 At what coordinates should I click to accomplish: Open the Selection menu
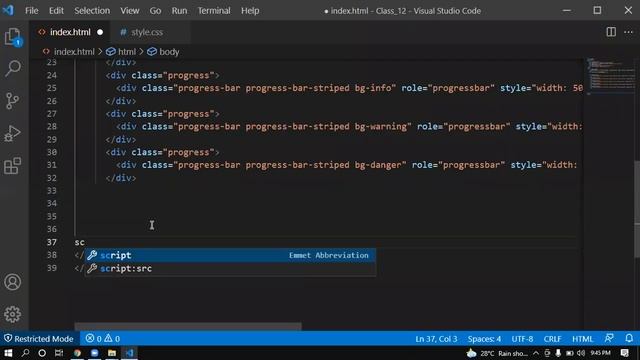[92, 11]
